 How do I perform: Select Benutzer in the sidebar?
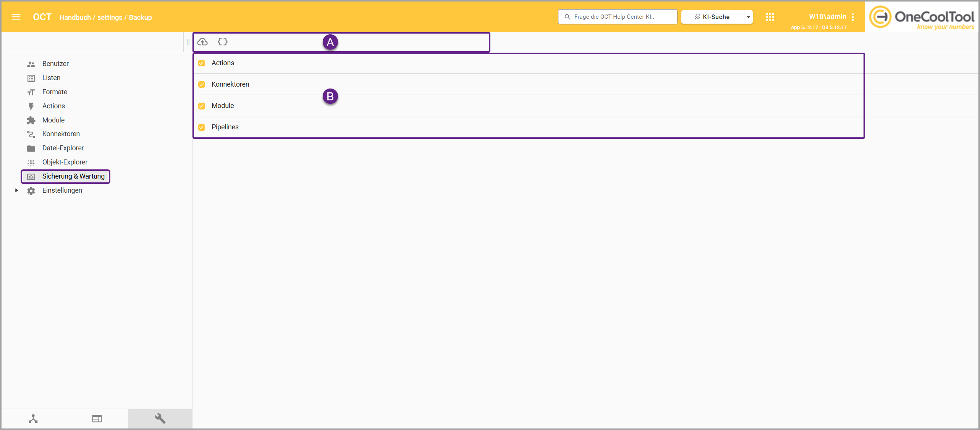click(55, 64)
